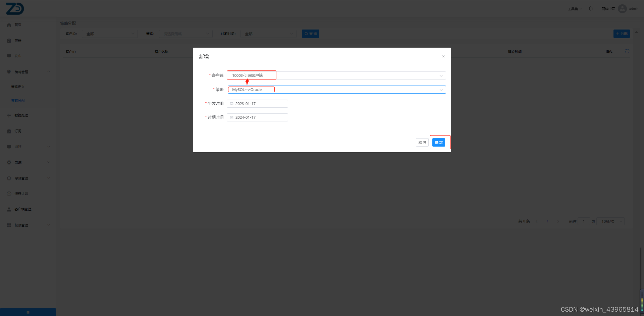Close the 新增 dialog with X

coord(443,56)
